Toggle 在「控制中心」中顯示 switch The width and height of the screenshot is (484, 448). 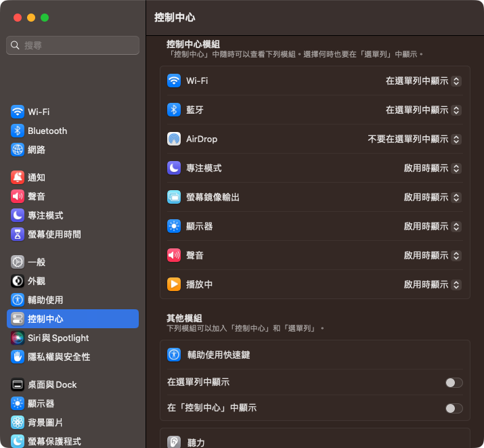point(454,408)
